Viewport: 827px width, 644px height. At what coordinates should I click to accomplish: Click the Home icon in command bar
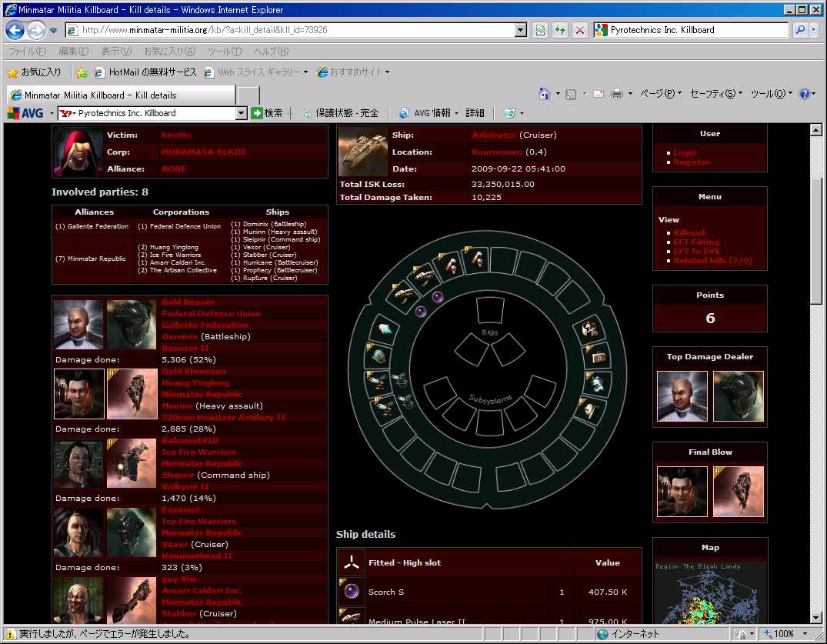point(545,94)
